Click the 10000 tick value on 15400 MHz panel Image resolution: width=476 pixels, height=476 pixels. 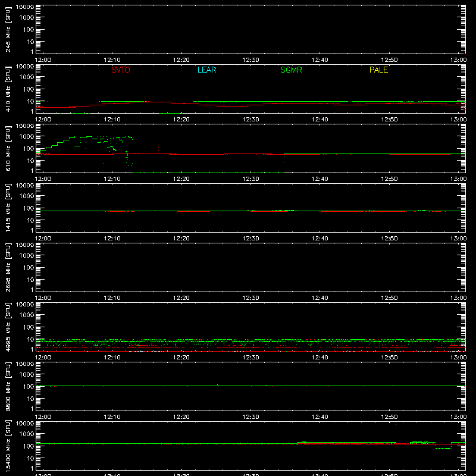coord(25,424)
